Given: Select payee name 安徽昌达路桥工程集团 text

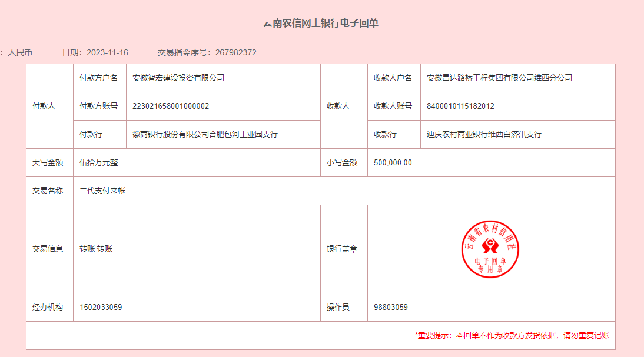Looking at the screenshot, I should coord(499,78).
